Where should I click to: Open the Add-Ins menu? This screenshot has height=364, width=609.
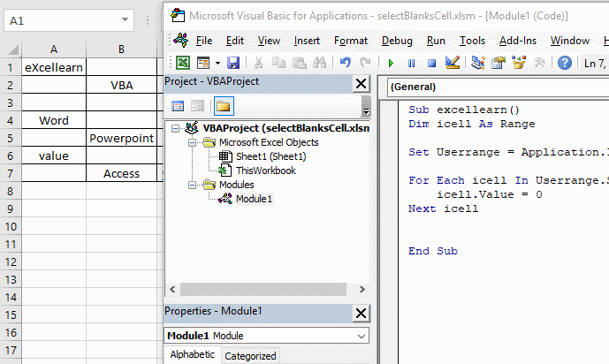pyautogui.click(x=518, y=41)
